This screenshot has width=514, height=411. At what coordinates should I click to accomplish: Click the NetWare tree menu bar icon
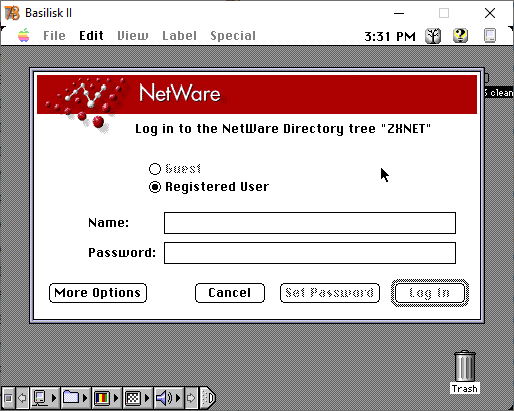coord(433,36)
